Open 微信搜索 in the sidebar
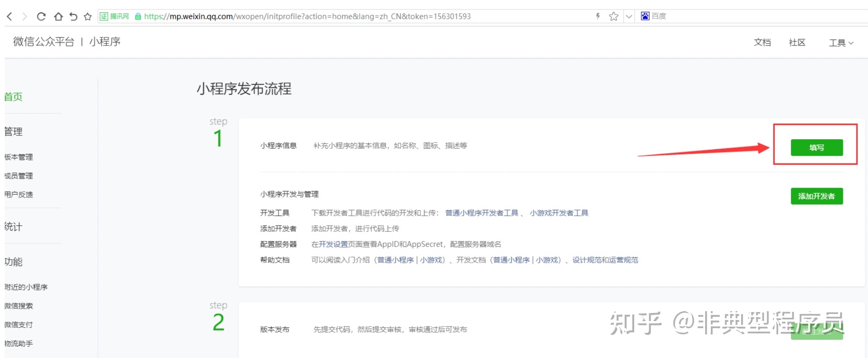 [x=19, y=306]
